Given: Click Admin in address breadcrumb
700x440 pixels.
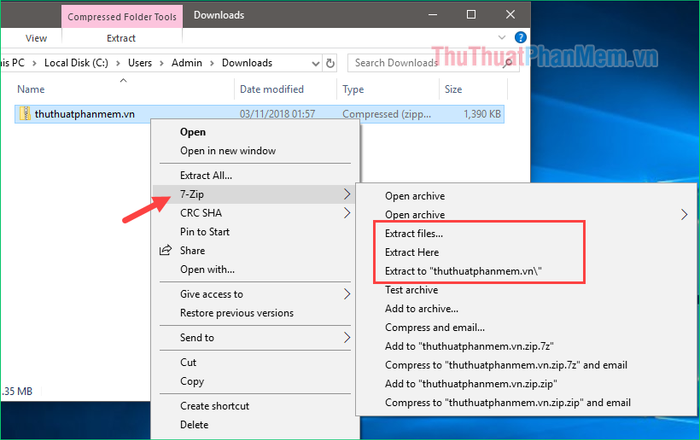Looking at the screenshot, I should [x=187, y=63].
